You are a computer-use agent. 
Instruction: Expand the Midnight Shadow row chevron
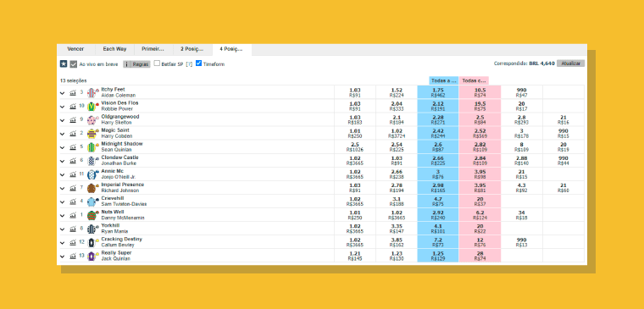63,147
